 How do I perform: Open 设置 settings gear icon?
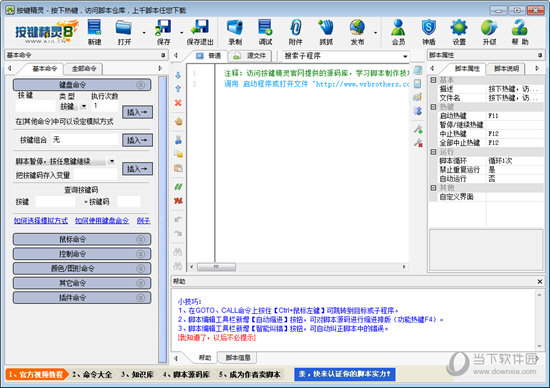point(459,32)
